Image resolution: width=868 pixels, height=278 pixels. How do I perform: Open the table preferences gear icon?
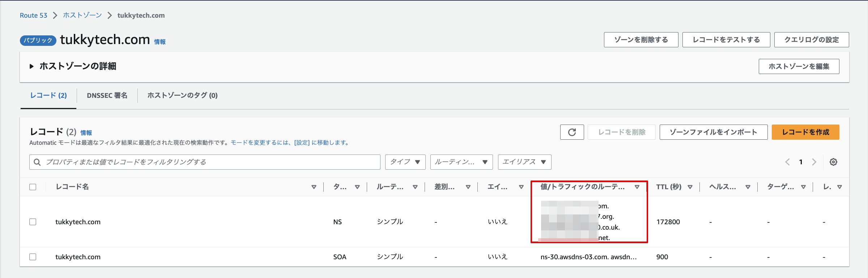click(x=833, y=162)
